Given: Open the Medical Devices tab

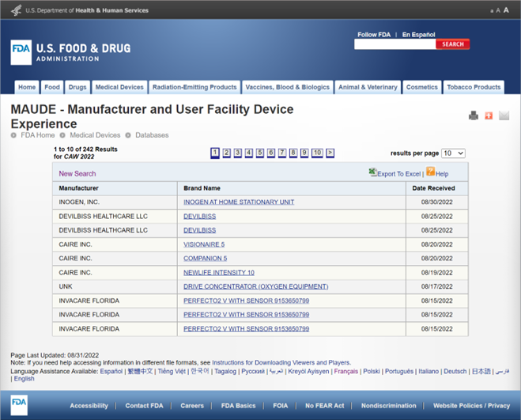Looking at the screenshot, I should coord(119,87).
